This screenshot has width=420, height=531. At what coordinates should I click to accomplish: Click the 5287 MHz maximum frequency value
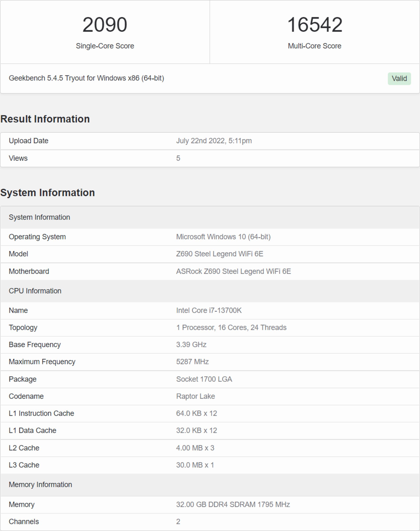pos(192,362)
